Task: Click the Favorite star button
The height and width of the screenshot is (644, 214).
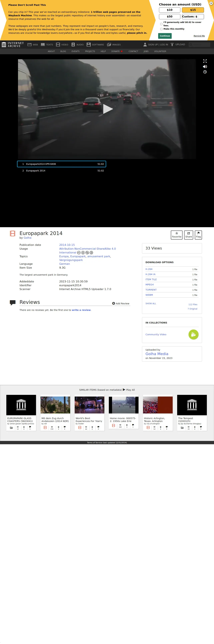Action: (177, 235)
